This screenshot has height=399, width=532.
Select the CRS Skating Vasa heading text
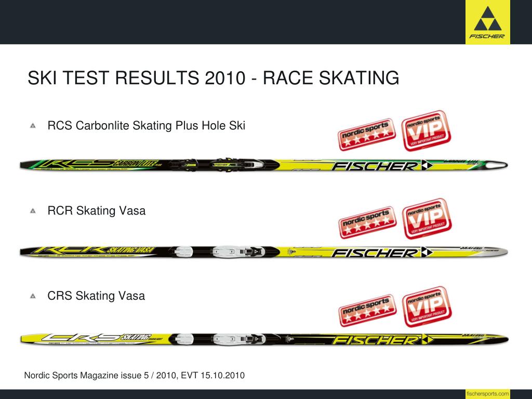(x=96, y=296)
